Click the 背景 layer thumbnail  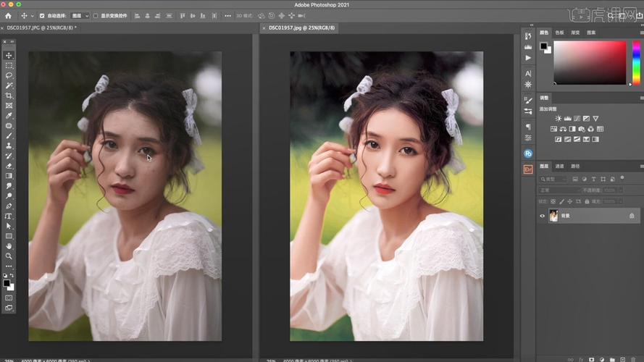553,216
